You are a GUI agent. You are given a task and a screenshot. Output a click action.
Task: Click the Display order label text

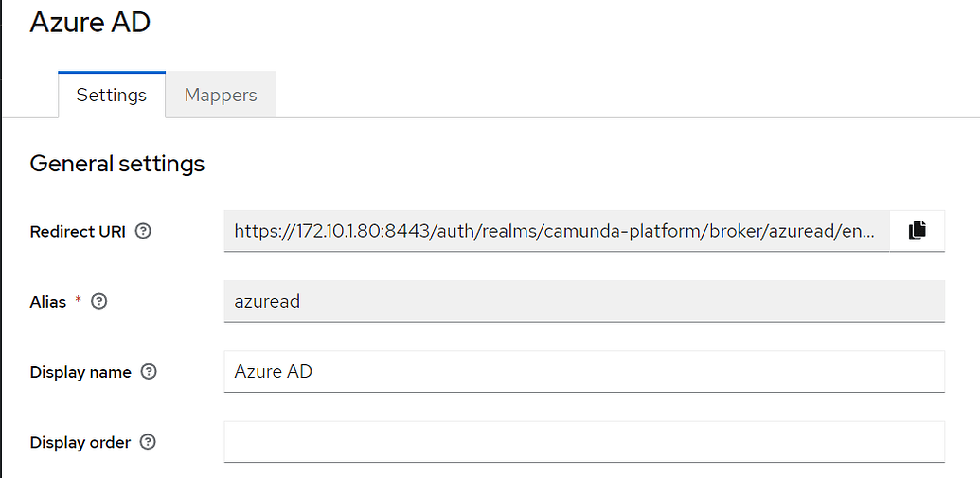(x=80, y=442)
